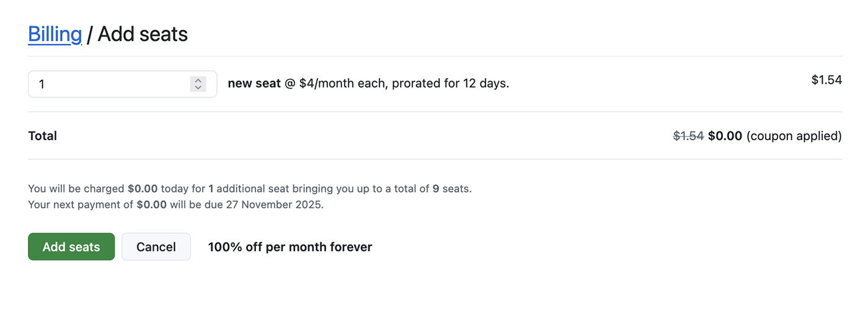Click the next payment $0.00 amount
The image size is (868, 315).
click(151, 204)
